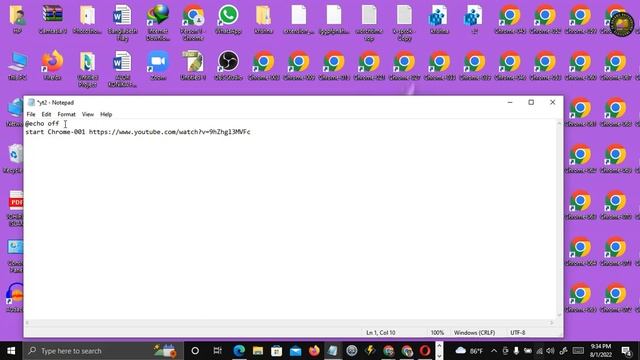Open the clock showing 9:34 PM

coord(601,351)
